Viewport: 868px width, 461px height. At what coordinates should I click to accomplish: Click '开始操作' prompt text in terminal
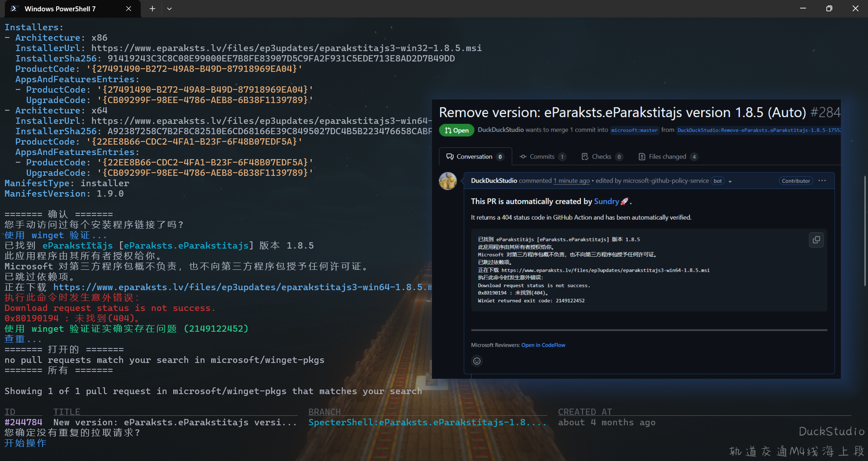25,443
